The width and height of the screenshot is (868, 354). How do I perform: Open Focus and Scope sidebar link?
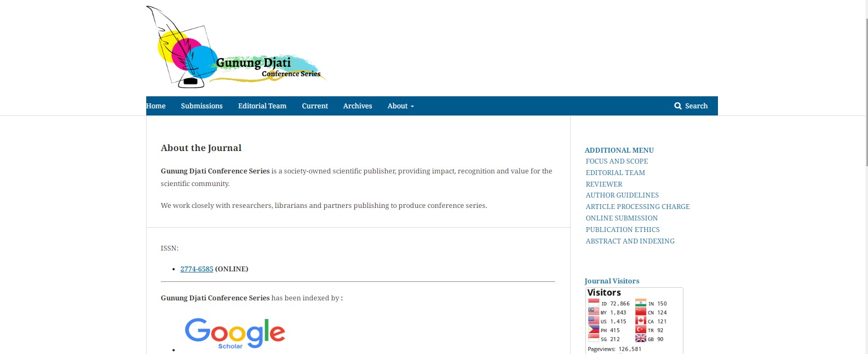pos(617,161)
